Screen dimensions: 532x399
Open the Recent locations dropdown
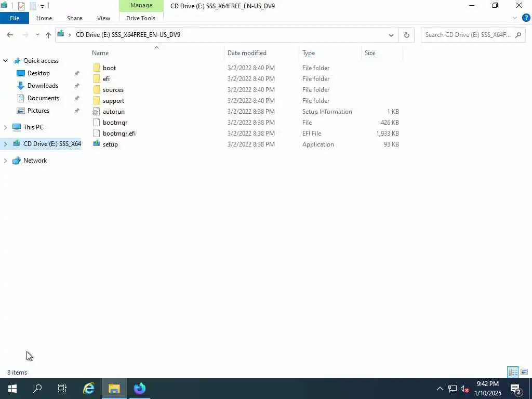(37, 35)
